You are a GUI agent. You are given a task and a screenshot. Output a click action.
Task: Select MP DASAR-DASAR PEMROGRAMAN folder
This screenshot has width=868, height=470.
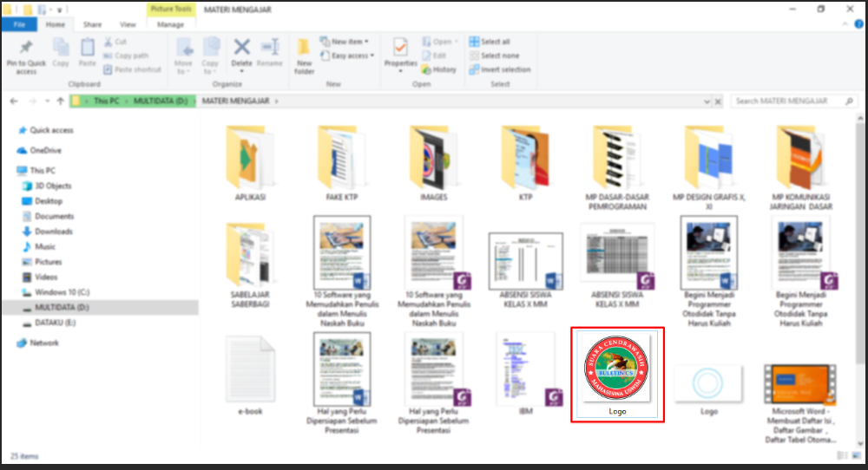point(617,168)
